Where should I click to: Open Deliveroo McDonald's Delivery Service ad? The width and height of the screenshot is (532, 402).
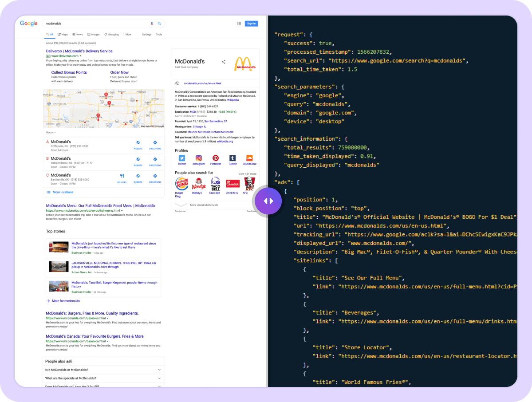coord(79,51)
